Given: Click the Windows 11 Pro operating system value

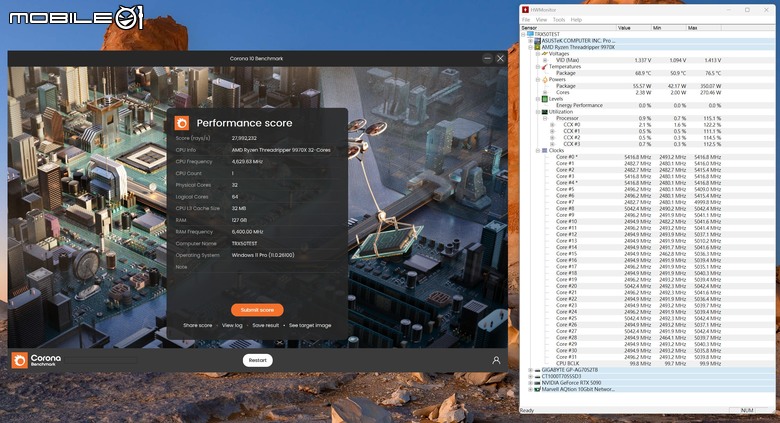Looking at the screenshot, I should (x=263, y=255).
